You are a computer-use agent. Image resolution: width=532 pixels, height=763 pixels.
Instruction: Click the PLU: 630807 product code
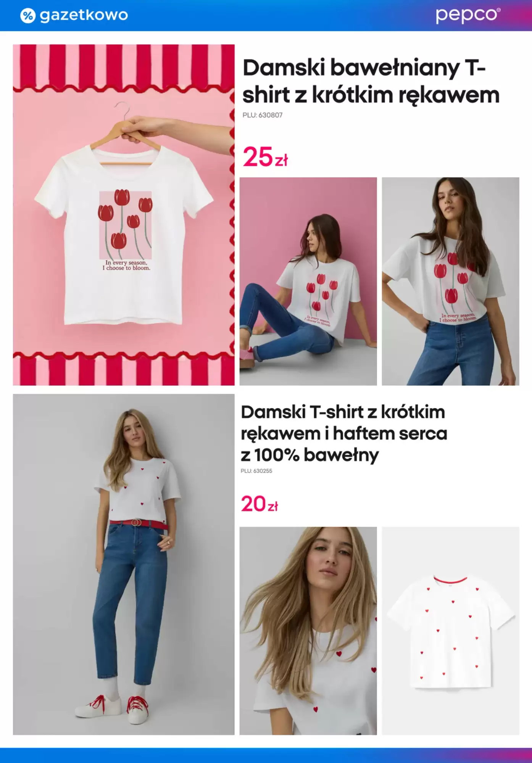[263, 115]
